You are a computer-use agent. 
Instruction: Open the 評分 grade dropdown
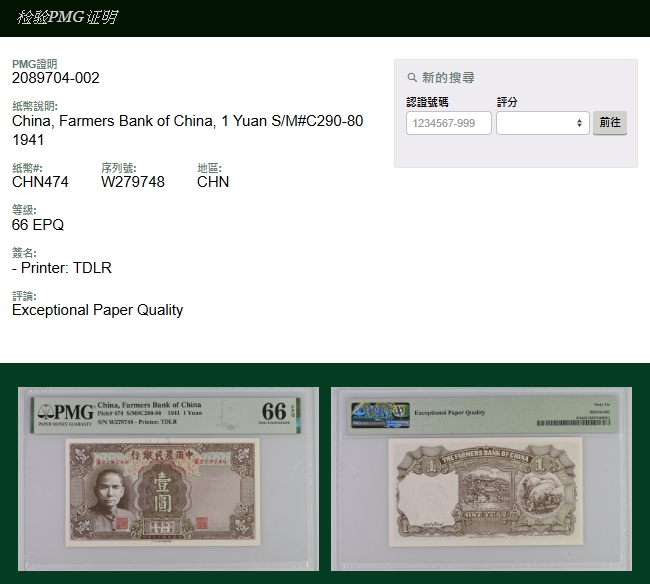click(x=543, y=123)
